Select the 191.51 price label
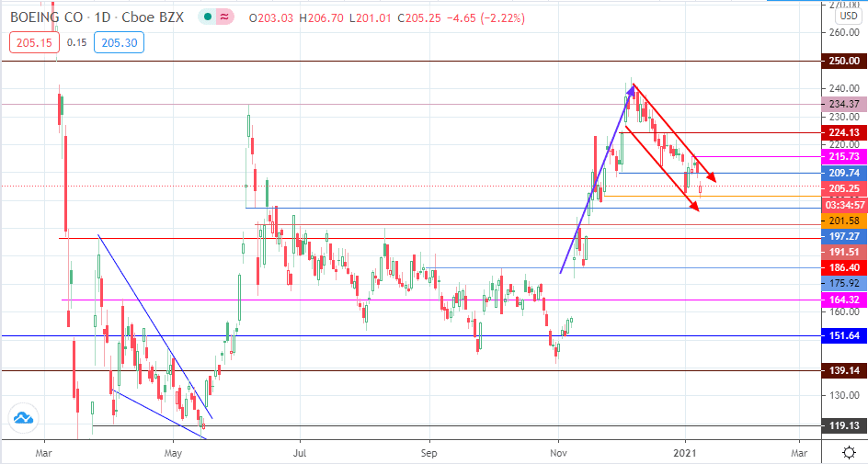This screenshot has height=464, width=868. coord(844,252)
